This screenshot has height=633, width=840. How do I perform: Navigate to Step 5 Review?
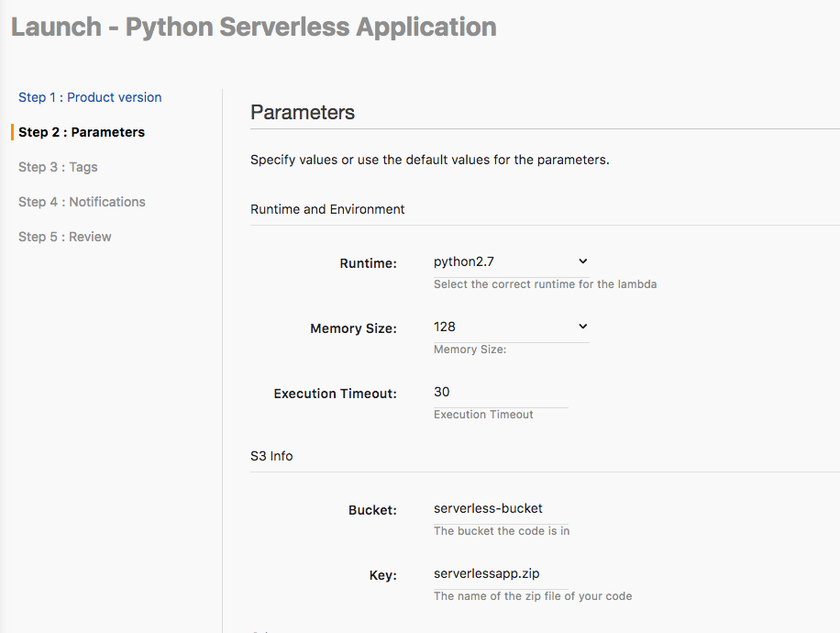click(x=65, y=237)
